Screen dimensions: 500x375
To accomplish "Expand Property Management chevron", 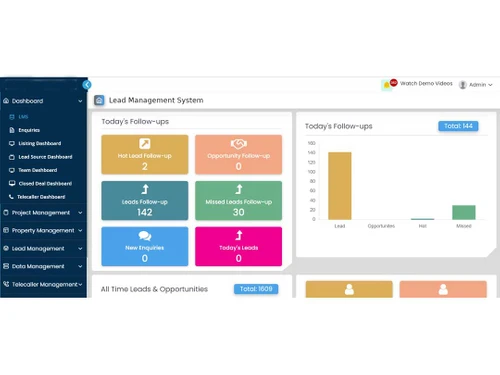I will click(80, 230).
